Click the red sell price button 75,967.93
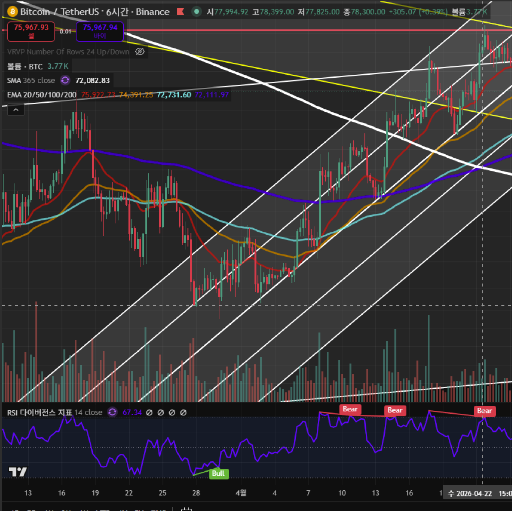 coord(31,31)
